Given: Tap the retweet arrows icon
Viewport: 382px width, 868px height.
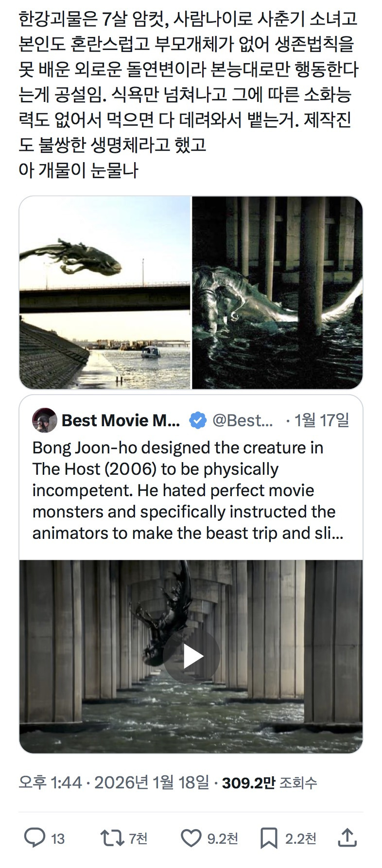Looking at the screenshot, I should coord(111,838).
